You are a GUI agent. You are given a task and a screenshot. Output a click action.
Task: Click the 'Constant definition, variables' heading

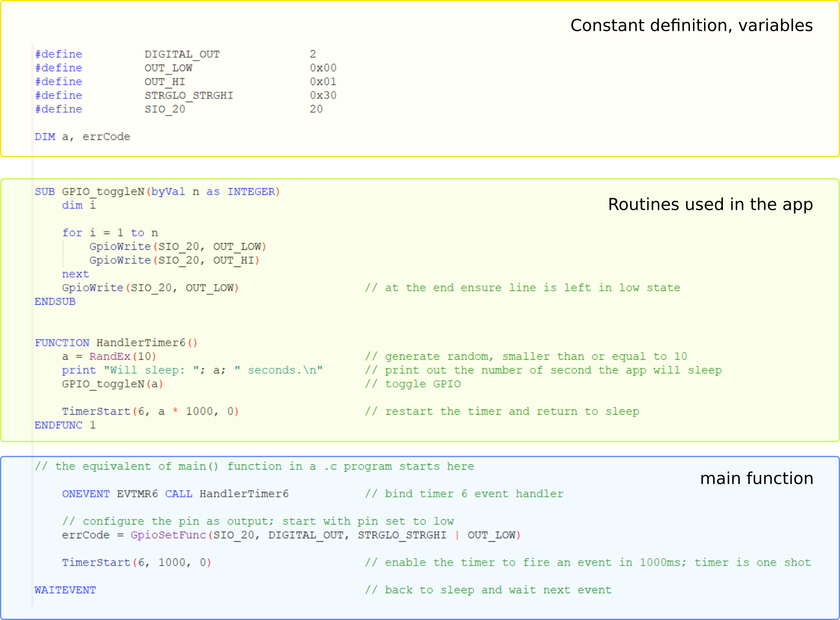pos(691,26)
